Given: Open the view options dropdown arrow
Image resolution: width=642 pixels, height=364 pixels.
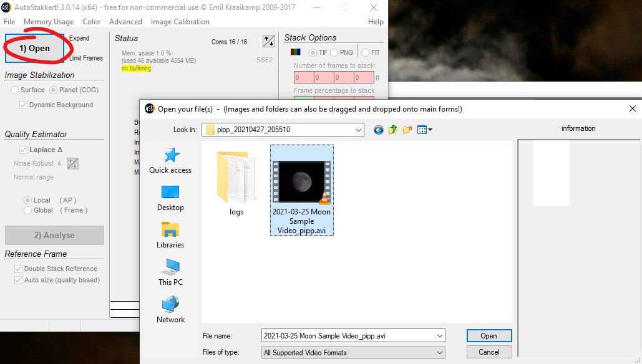Looking at the screenshot, I should (x=430, y=130).
